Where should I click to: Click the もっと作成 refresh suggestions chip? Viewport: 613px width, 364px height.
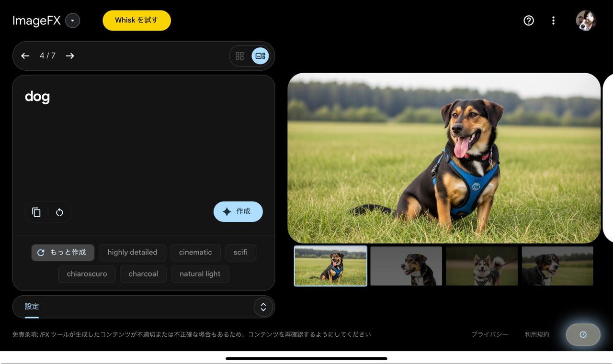[63, 253]
